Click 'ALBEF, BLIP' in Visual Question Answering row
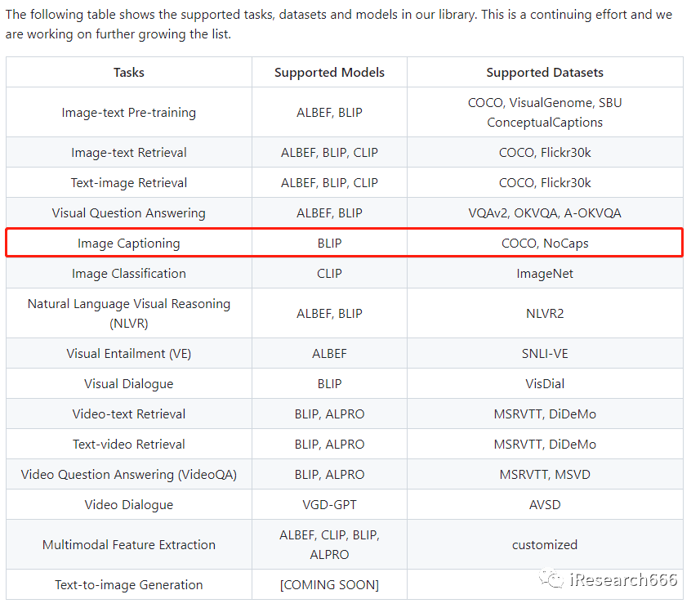The width and height of the screenshot is (700, 608). [x=329, y=212]
